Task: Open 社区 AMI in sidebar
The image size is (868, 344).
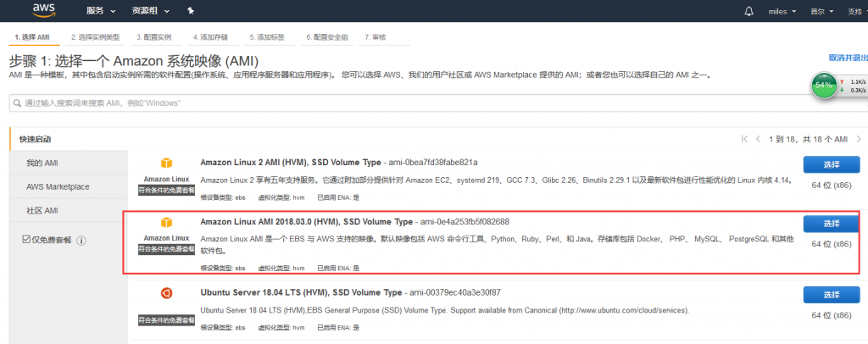Action: click(x=69, y=211)
